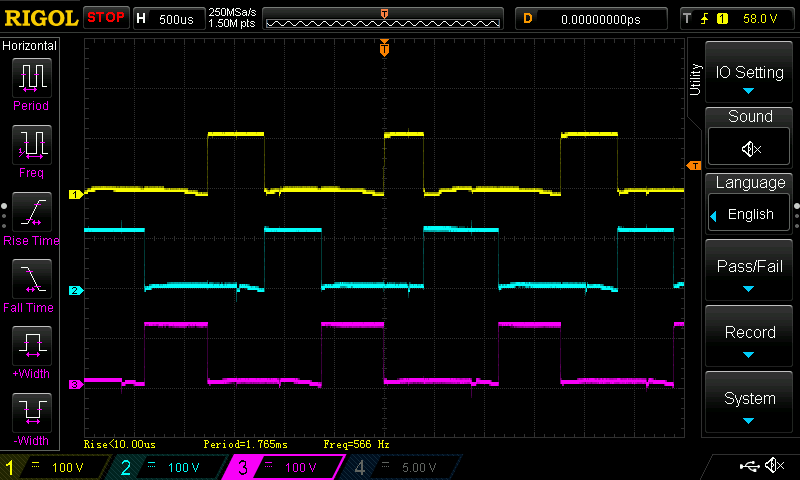This screenshot has width=800, height=480.
Task: Select the Freq measurement icon
Action: click(32, 144)
